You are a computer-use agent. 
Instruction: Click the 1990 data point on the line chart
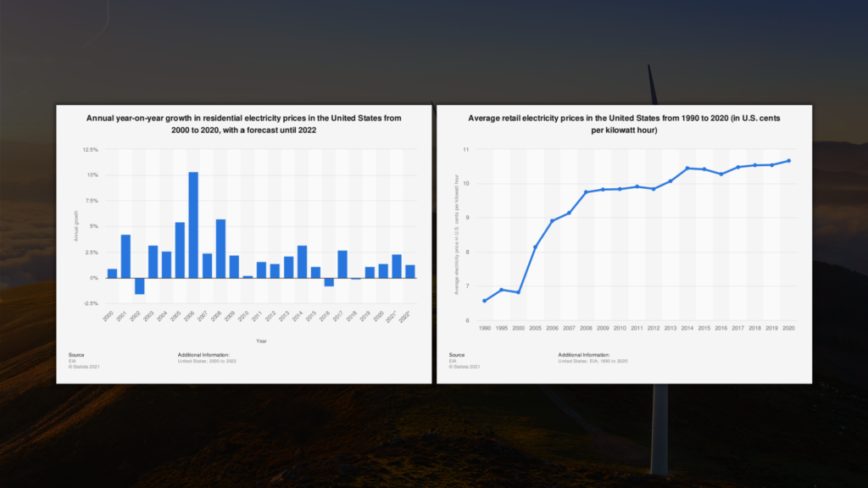coord(484,301)
